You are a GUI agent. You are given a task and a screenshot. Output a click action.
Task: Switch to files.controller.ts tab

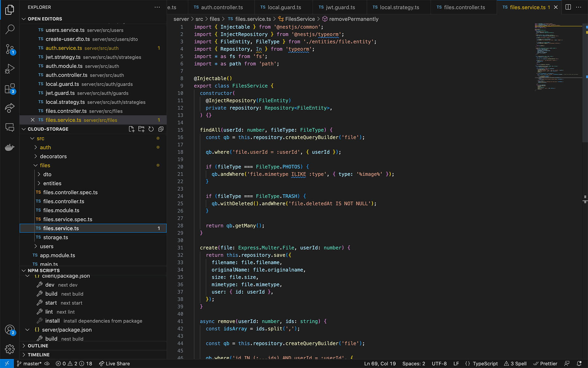[464, 7]
